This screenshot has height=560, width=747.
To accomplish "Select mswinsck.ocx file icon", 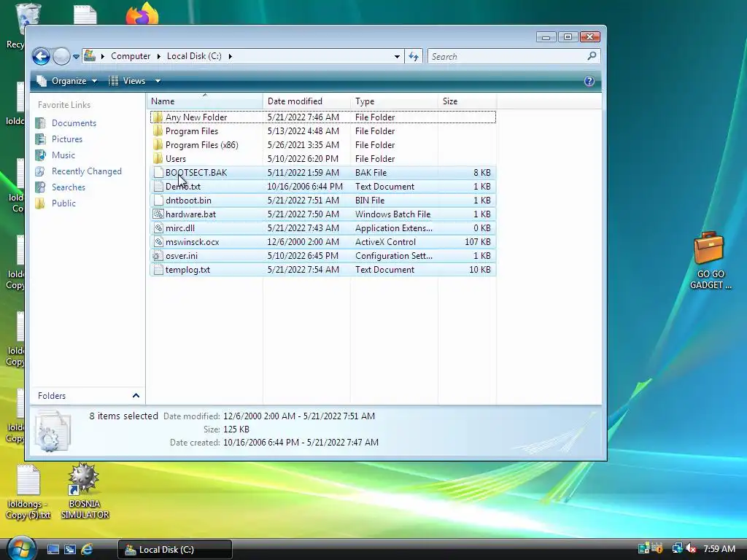I will pos(158,242).
